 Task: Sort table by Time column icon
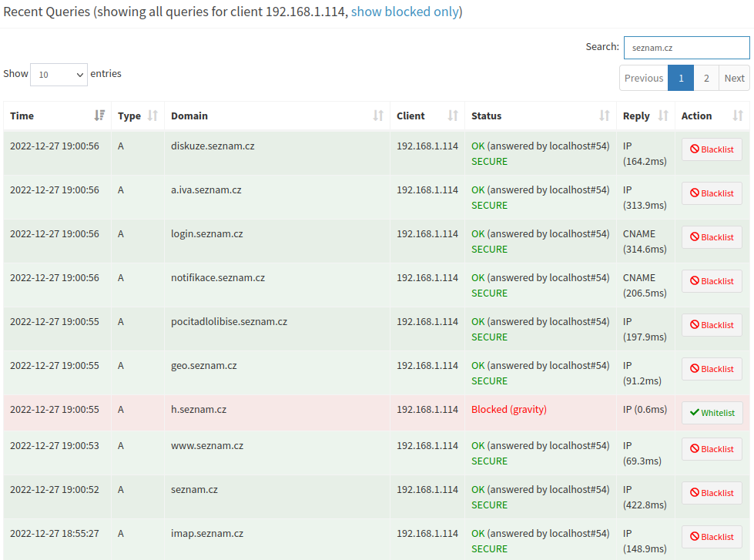[99, 116]
